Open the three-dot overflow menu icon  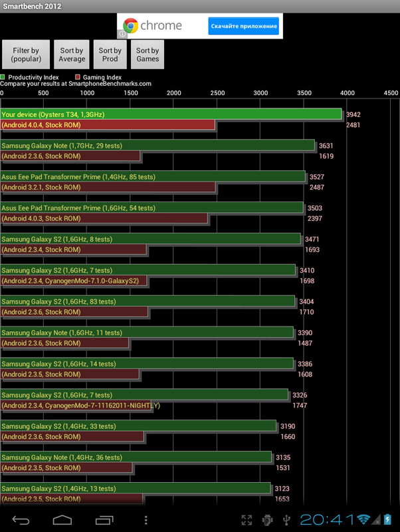coord(146,520)
